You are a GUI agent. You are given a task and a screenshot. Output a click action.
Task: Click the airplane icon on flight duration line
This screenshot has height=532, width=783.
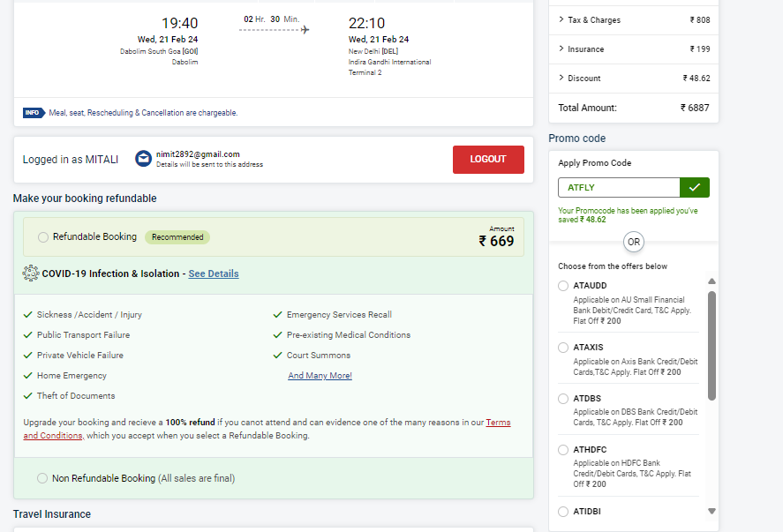305,30
